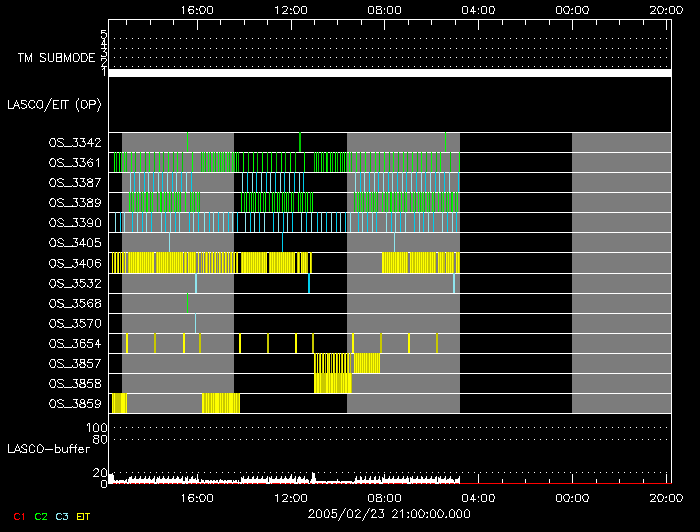The height and width of the screenshot is (532, 700).
Task: Click the green C2 legend entry
Action: pos(41,517)
